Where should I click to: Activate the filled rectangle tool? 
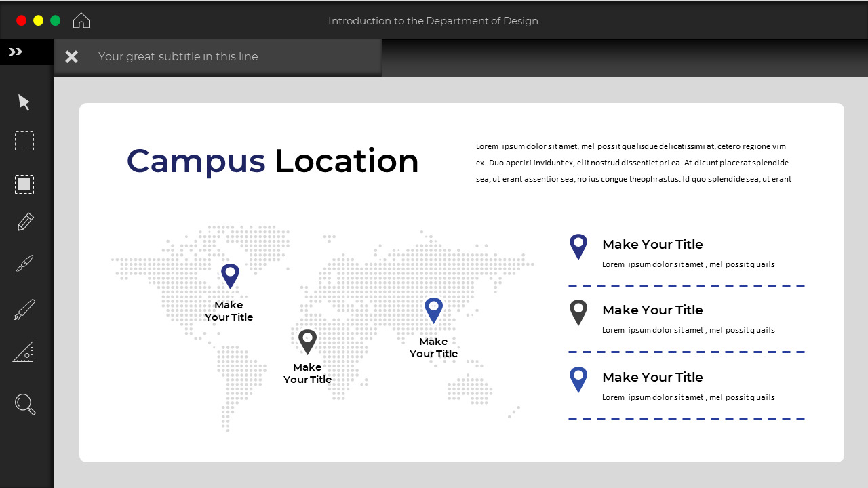point(24,184)
